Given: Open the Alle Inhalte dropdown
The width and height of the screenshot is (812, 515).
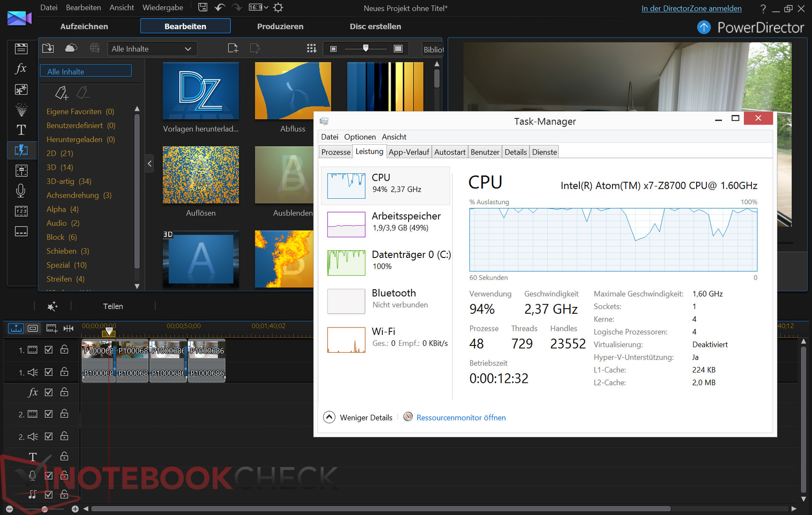Looking at the screenshot, I should coord(151,49).
